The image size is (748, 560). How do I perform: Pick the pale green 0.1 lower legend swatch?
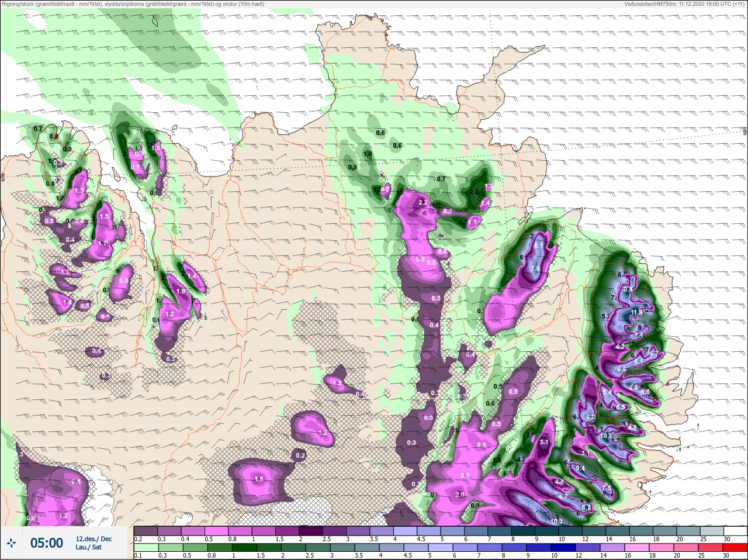click(146, 548)
